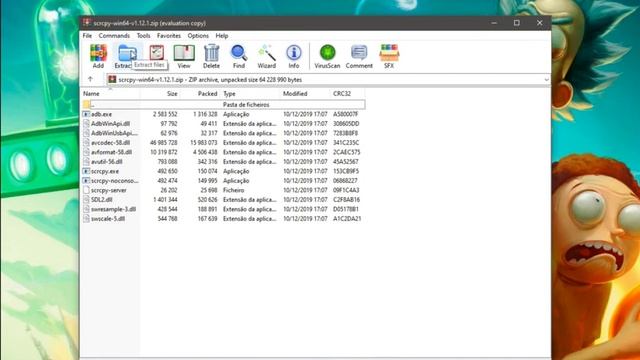Launch the Wizard wand icon

coord(267,56)
